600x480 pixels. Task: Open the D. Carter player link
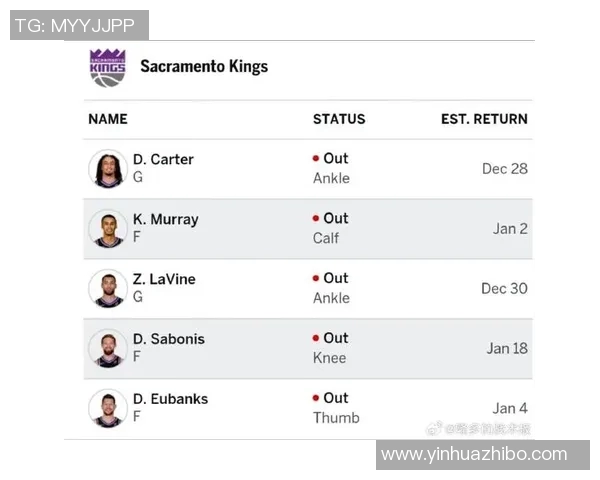tap(163, 159)
